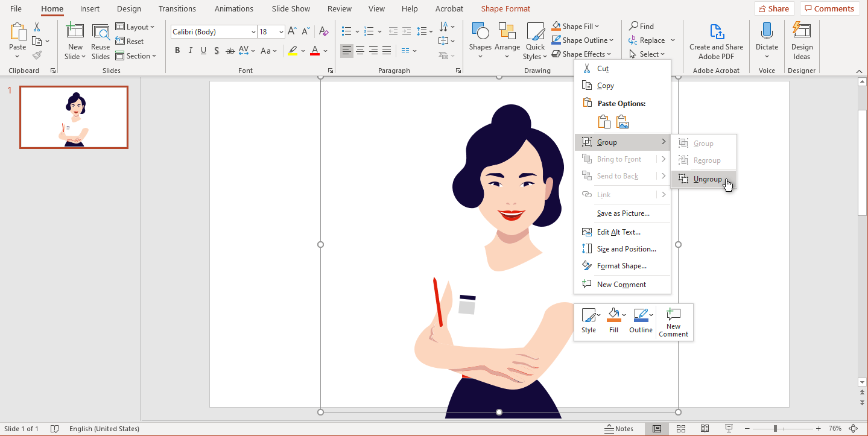
Task: Click the Reset slide button
Action: pyautogui.click(x=130, y=42)
